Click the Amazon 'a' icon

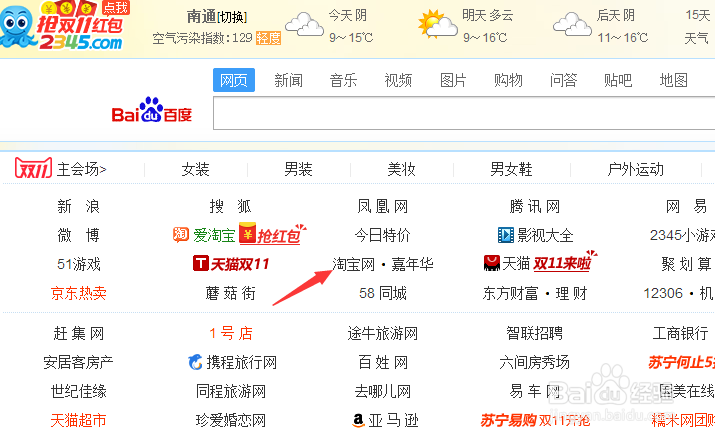coord(358,420)
